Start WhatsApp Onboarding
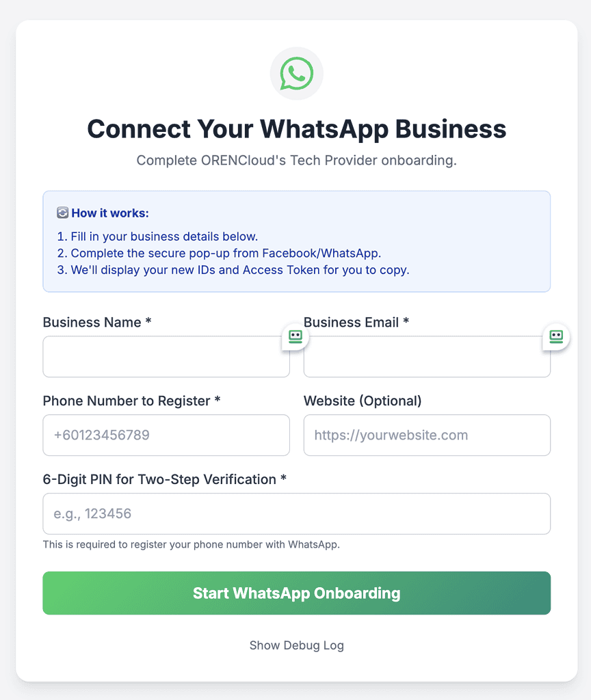This screenshot has height=700, width=591. [297, 593]
